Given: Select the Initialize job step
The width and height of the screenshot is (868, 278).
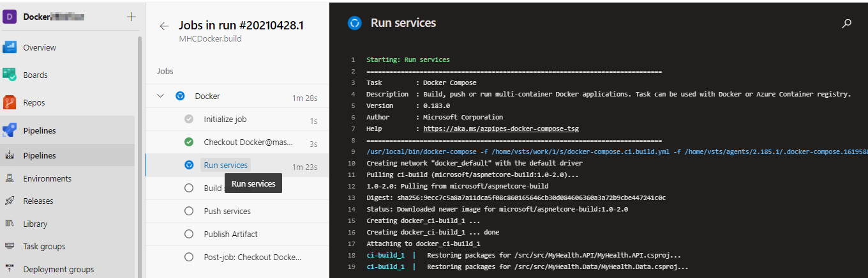Looking at the screenshot, I should (237, 119).
